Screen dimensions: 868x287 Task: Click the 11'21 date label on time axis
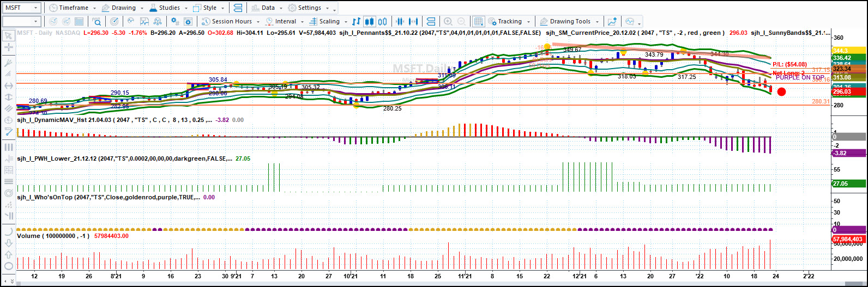pos(465,277)
